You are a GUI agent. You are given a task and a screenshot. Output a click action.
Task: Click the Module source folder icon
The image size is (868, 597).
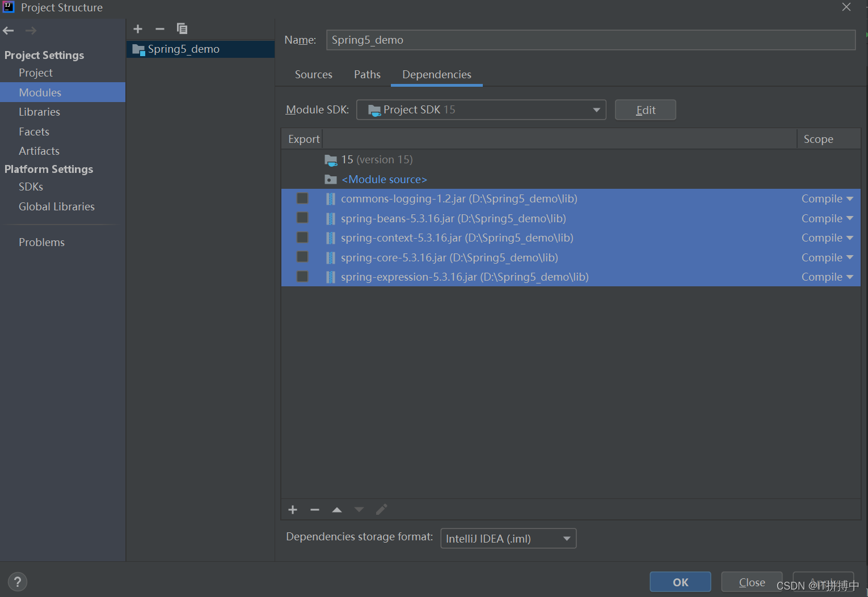point(331,179)
